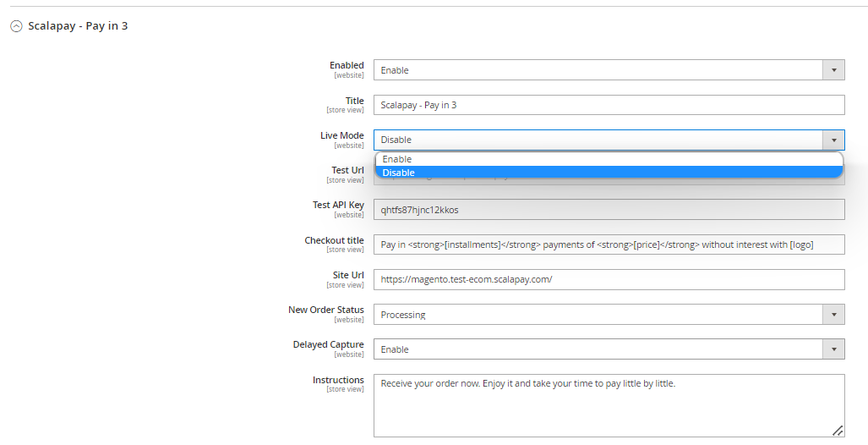Click the Title field label

point(355,101)
